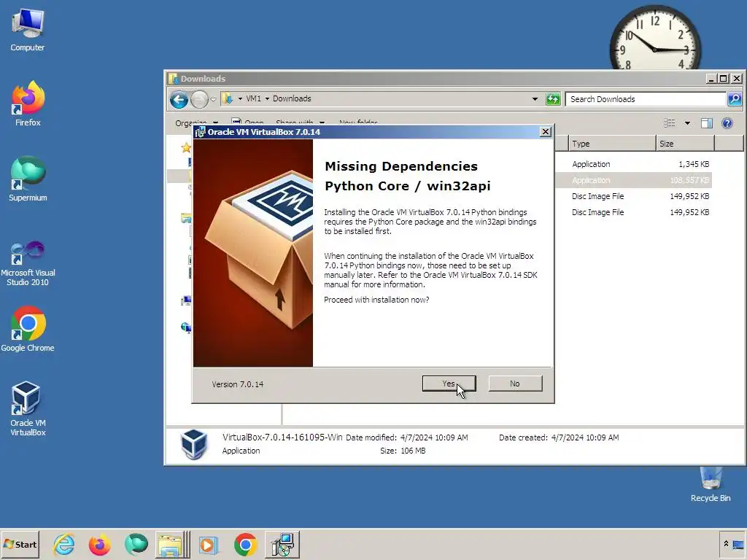The width and height of the screenshot is (747, 560).
Task: Switch to the Explorer window in taskbar
Action: 172,544
